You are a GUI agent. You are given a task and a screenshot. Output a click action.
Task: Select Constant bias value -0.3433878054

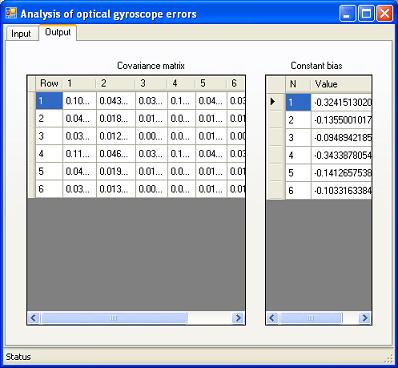(x=341, y=155)
